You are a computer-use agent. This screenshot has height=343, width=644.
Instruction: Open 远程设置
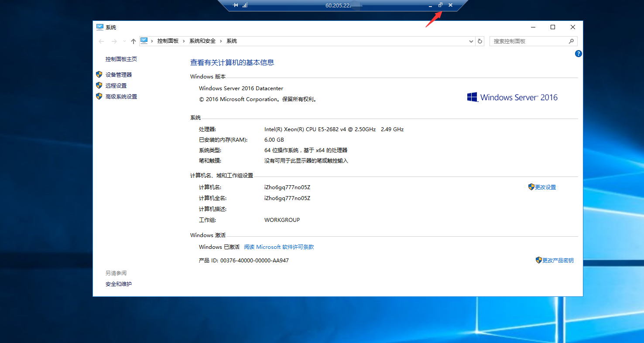coord(116,86)
